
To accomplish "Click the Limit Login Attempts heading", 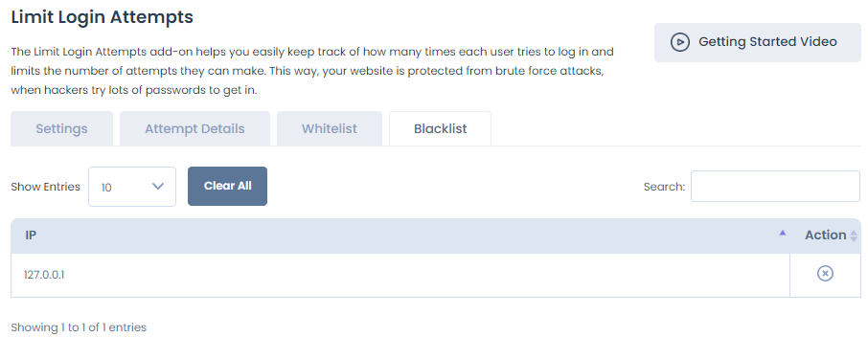I will point(102,17).
